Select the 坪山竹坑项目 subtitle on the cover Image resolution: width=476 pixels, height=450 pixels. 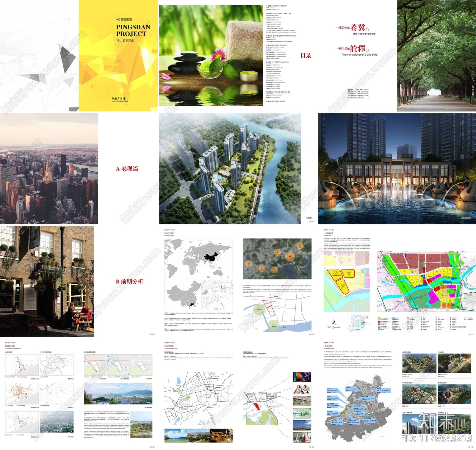point(126,40)
